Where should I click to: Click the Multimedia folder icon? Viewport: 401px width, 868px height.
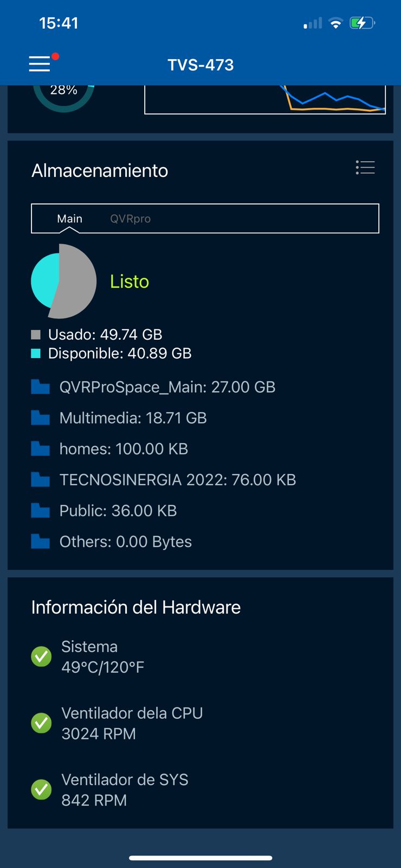[x=40, y=417]
